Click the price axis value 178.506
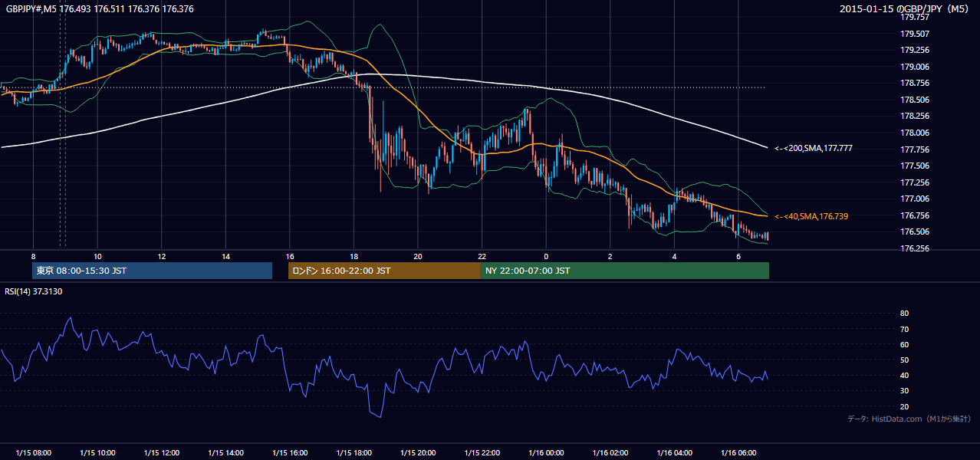This screenshot has width=980, height=460. (x=916, y=100)
